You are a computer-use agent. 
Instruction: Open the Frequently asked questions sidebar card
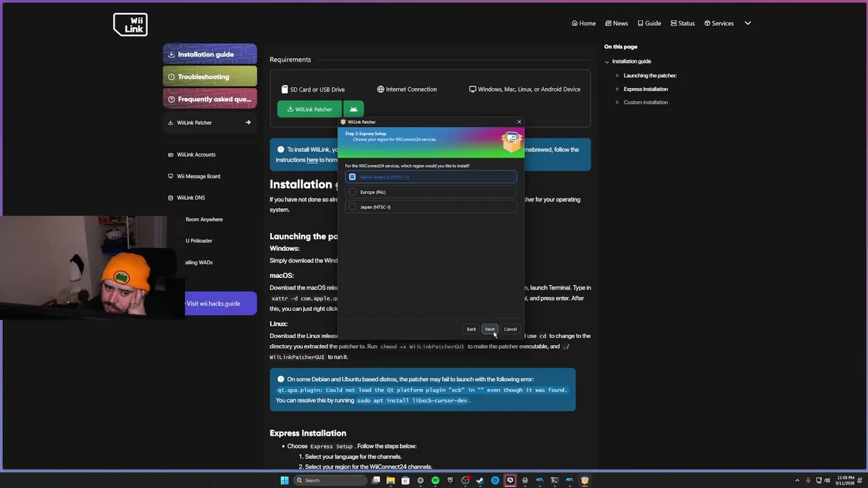[210, 99]
